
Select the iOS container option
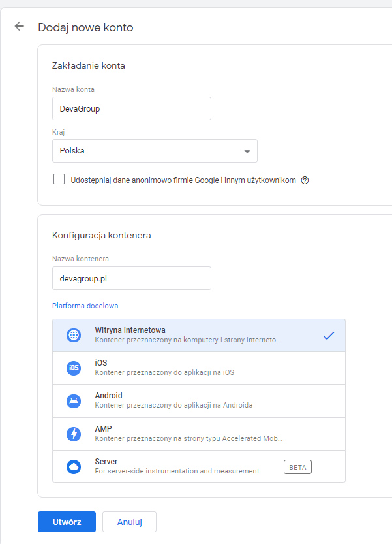[196, 368]
